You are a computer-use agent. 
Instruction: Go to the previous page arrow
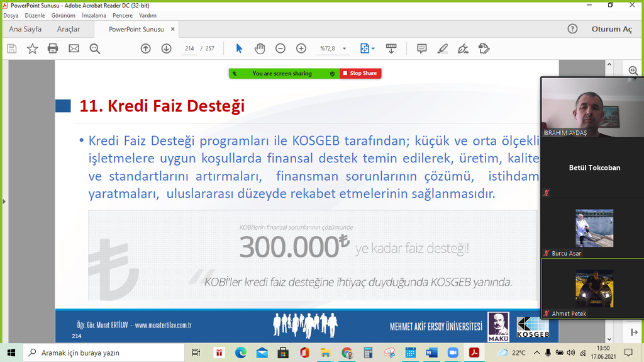(x=145, y=48)
